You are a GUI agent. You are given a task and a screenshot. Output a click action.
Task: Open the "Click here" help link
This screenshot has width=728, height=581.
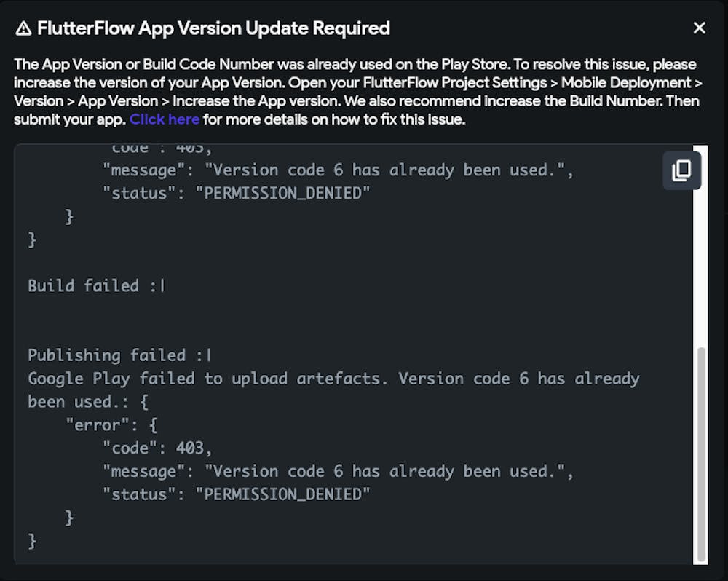coord(165,119)
